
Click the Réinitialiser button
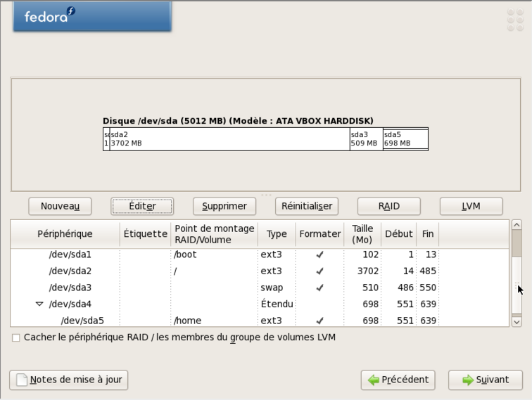pos(307,206)
